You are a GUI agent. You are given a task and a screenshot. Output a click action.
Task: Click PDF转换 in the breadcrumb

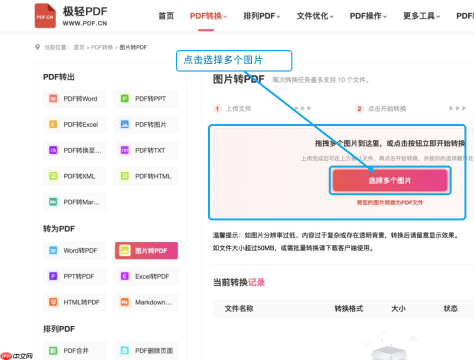point(102,47)
